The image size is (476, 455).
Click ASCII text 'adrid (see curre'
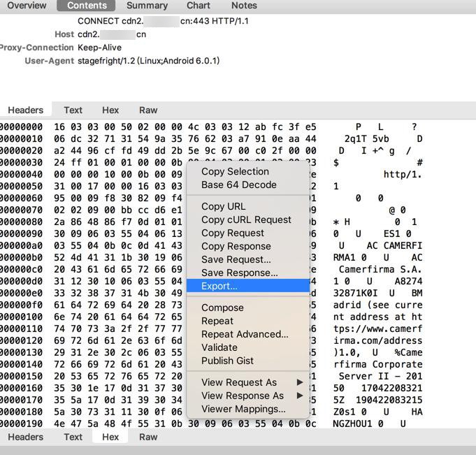click(377, 305)
